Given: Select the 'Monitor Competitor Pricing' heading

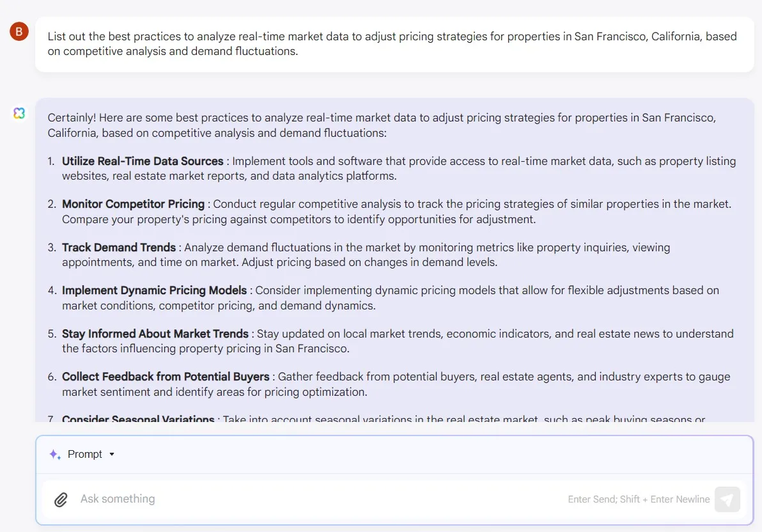Looking at the screenshot, I should (x=133, y=204).
